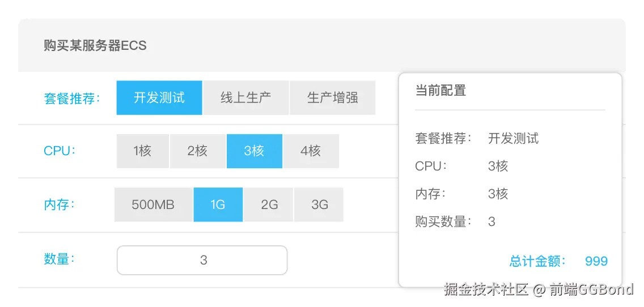Select 1核 for CPU
This screenshot has height=307, width=644.
pyautogui.click(x=142, y=151)
